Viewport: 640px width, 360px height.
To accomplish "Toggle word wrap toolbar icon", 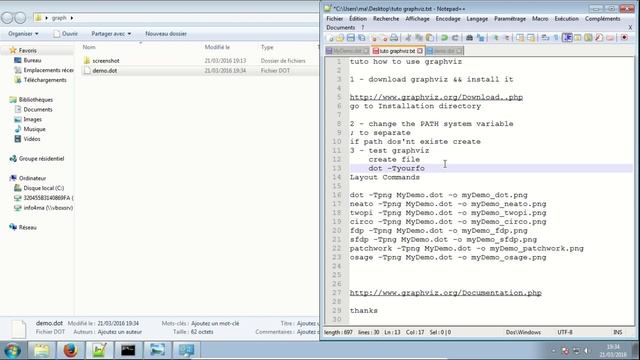I will pos(545,38).
